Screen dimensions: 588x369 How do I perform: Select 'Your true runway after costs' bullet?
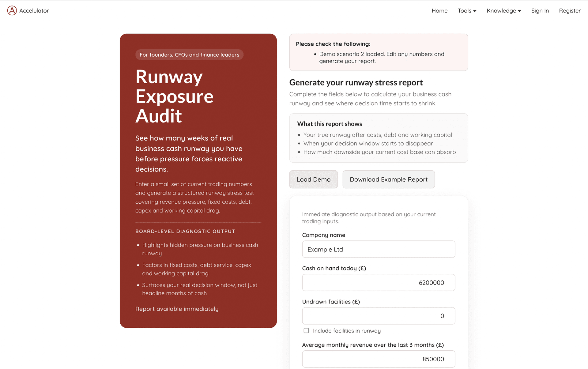pos(378,135)
